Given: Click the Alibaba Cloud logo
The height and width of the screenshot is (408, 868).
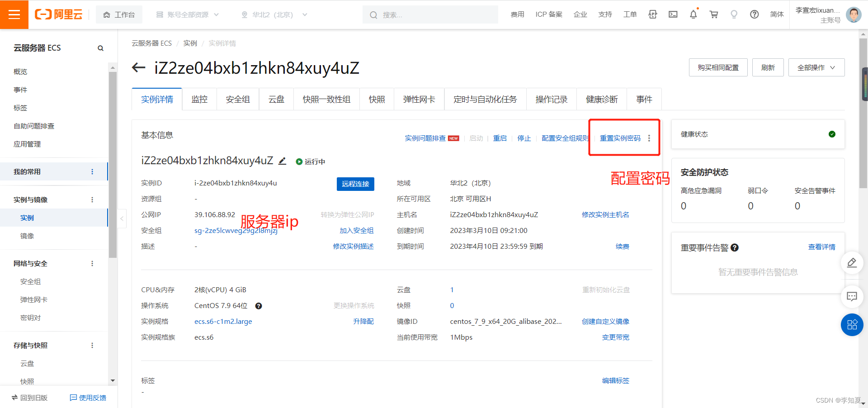Looking at the screenshot, I should coord(59,14).
